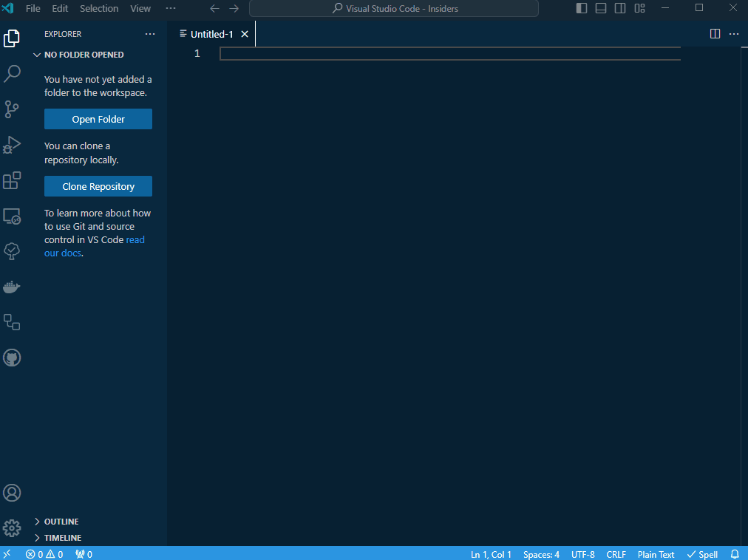Click the Spell checker status item
The height and width of the screenshot is (560, 748).
[x=702, y=554]
